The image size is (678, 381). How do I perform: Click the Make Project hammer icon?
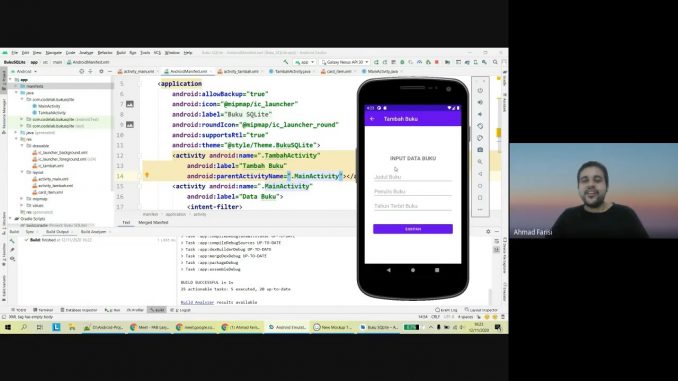pos(286,62)
